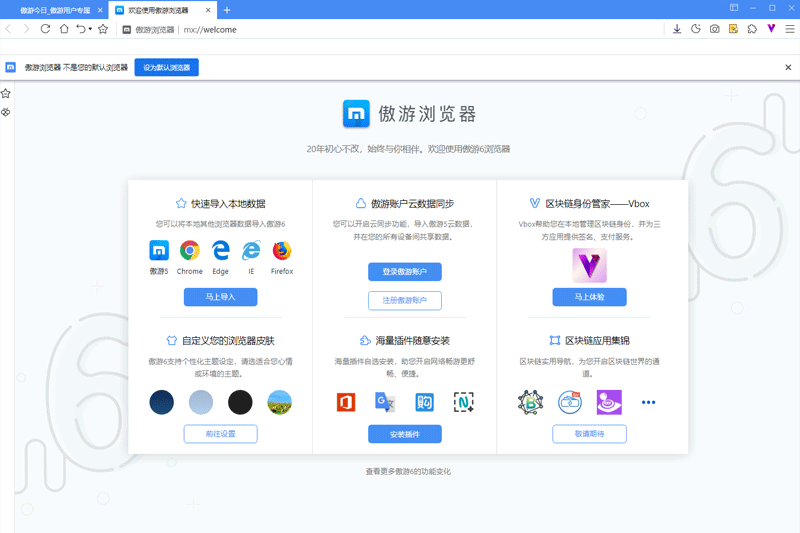Open the undo history dropdown arrow
800x533 pixels.
click(90, 29)
